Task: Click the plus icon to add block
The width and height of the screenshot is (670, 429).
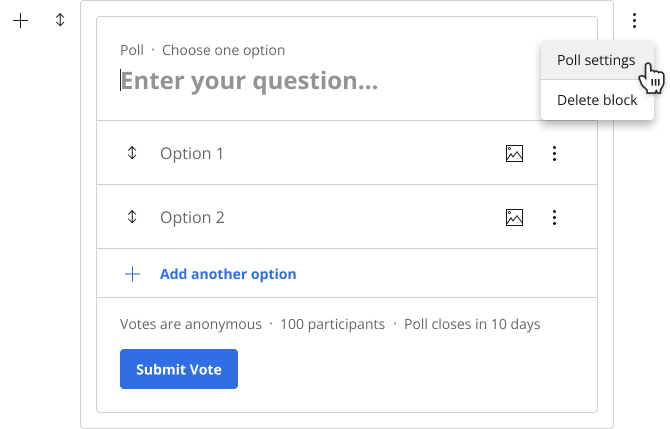Action: coord(20,21)
